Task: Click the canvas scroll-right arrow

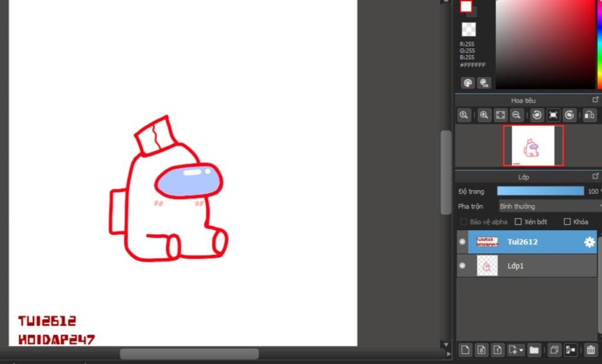Action: pos(448,353)
